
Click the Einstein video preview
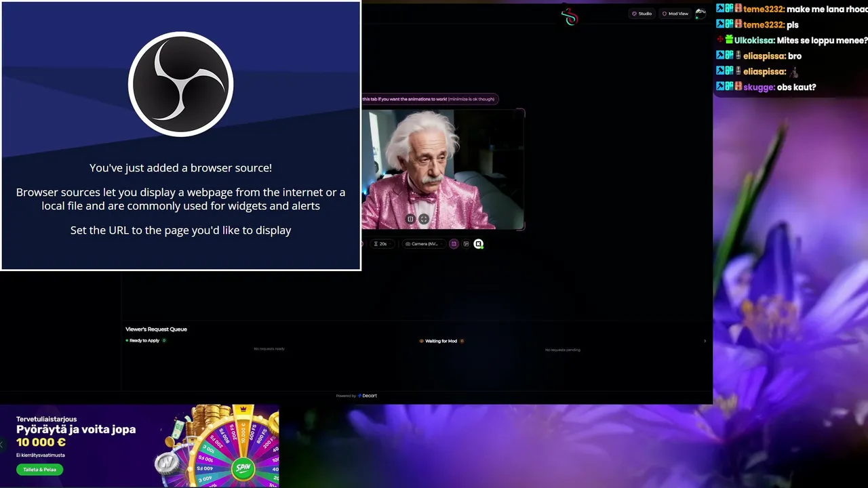coord(442,169)
